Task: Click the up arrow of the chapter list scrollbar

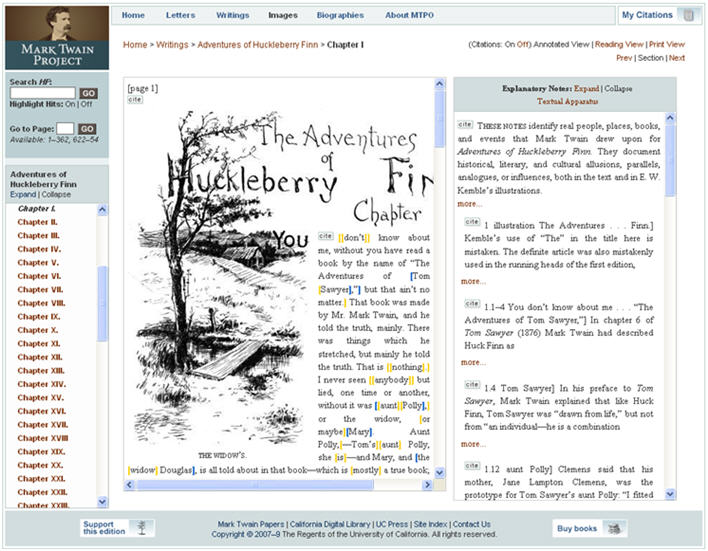Action: (x=102, y=210)
